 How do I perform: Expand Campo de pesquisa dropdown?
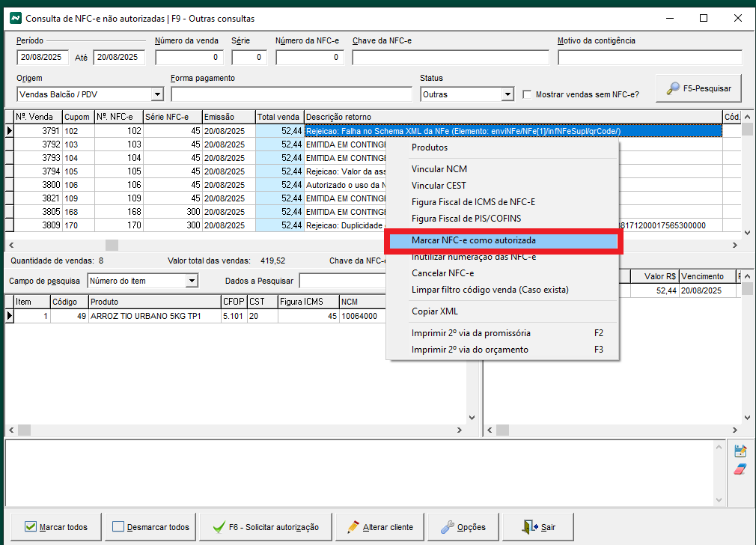click(192, 281)
